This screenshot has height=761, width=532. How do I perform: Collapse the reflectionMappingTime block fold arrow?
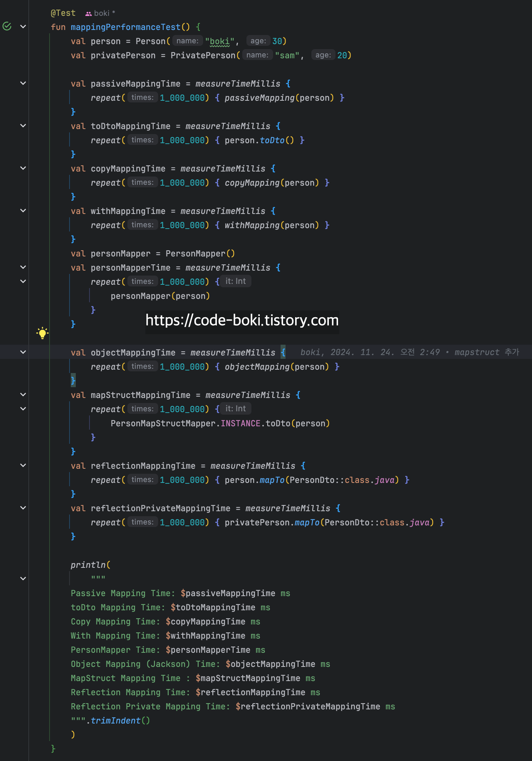coord(23,465)
